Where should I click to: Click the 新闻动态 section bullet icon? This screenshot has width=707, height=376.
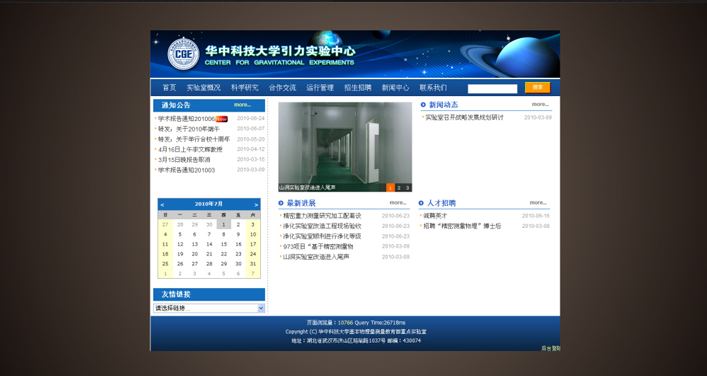(x=423, y=105)
